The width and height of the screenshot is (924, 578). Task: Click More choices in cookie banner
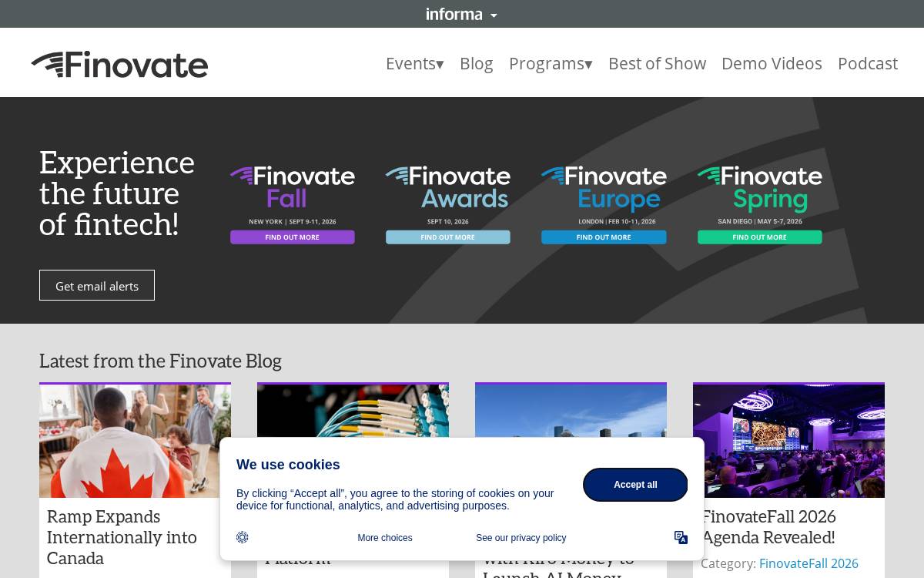385,538
